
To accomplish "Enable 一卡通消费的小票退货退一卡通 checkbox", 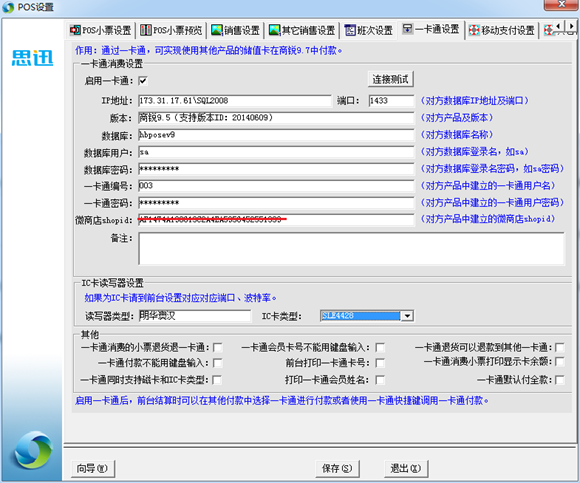I will (218, 347).
